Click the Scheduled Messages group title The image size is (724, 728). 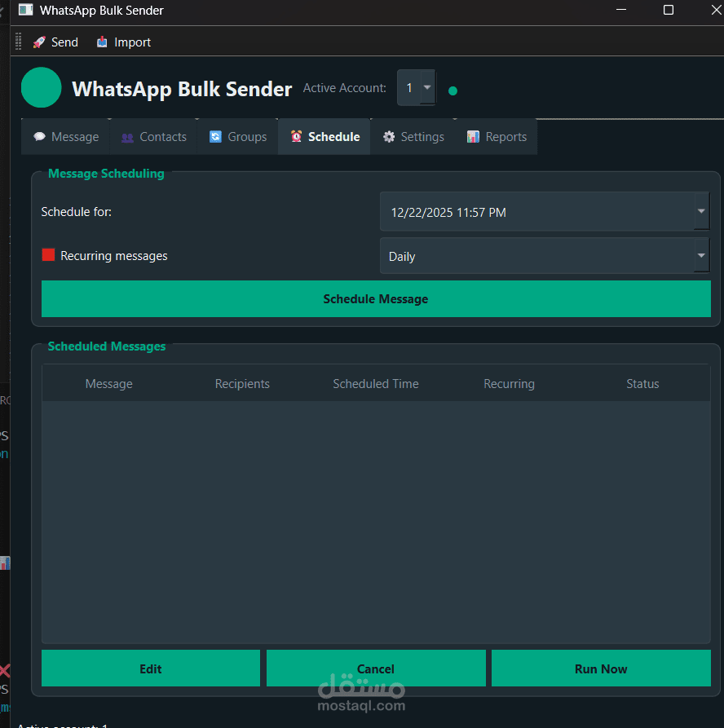pos(107,346)
